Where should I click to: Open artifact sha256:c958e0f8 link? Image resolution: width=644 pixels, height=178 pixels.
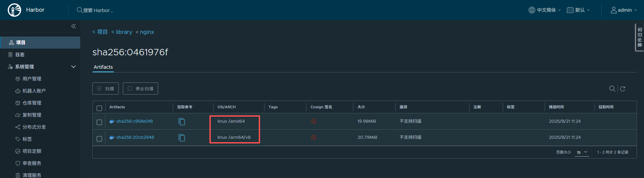coord(135,121)
